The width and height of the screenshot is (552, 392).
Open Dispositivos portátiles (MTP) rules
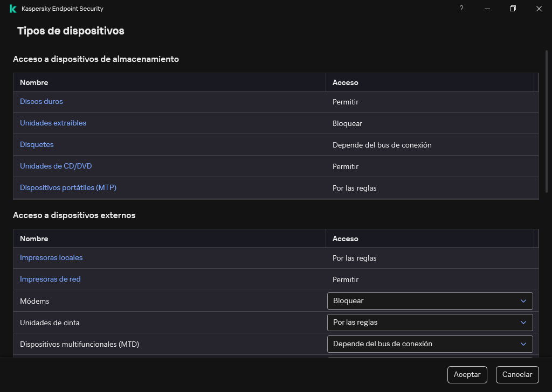[x=68, y=187]
